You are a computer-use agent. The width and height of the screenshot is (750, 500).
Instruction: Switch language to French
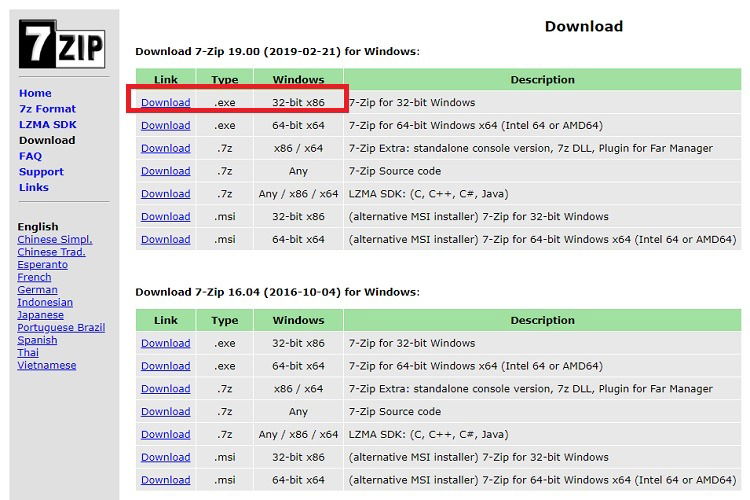[34, 278]
